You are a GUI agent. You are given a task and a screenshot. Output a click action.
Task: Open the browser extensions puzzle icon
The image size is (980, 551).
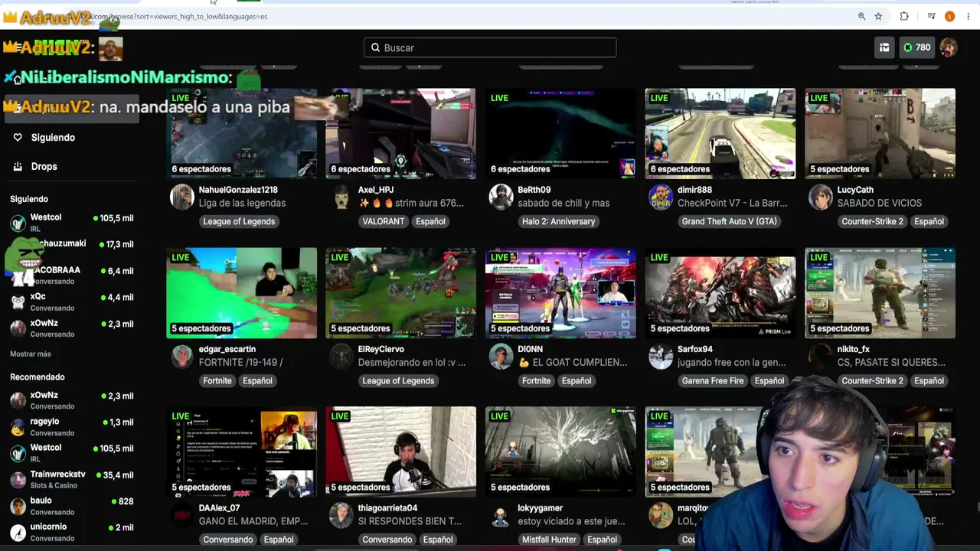pyautogui.click(x=904, y=16)
